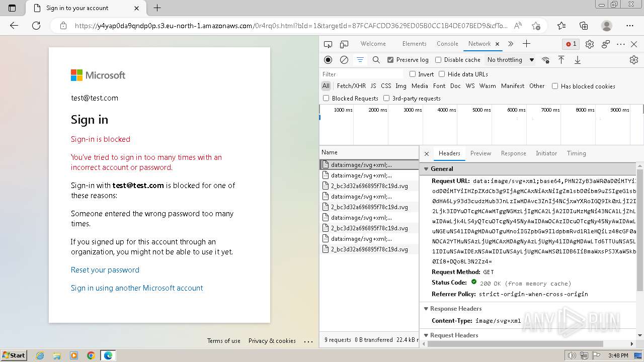Viewport: 644px width, 362px height.
Task: Open the Windows Start button
Action: pyautogui.click(x=14, y=355)
